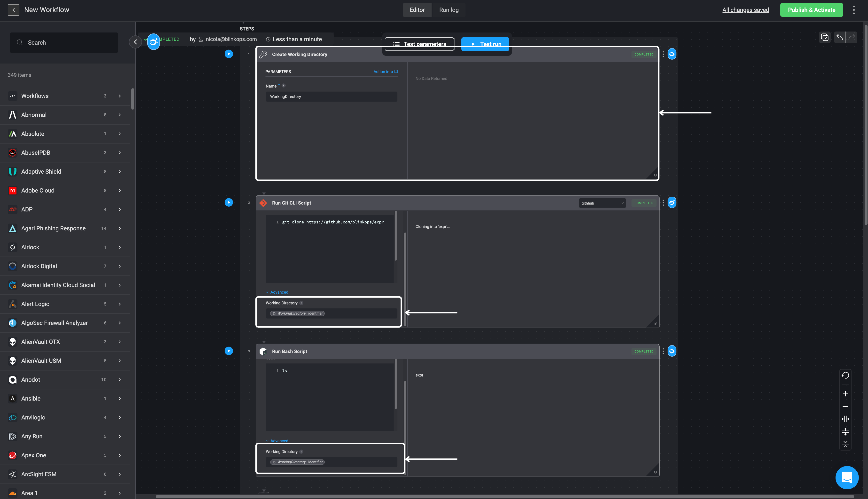Image resolution: width=868 pixels, height=499 pixels.
Task: Select Apex One in the sidebar list
Action: point(65,455)
